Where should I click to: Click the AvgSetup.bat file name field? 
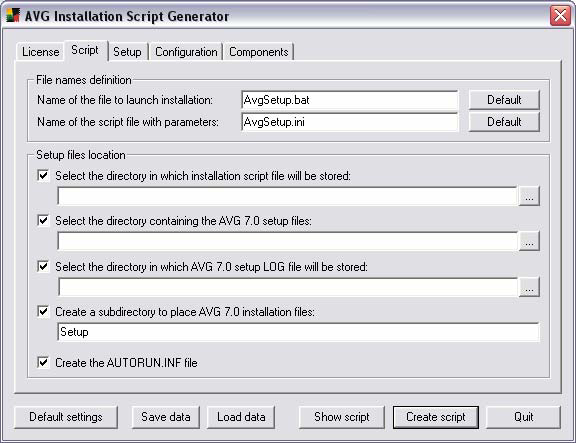[350, 100]
